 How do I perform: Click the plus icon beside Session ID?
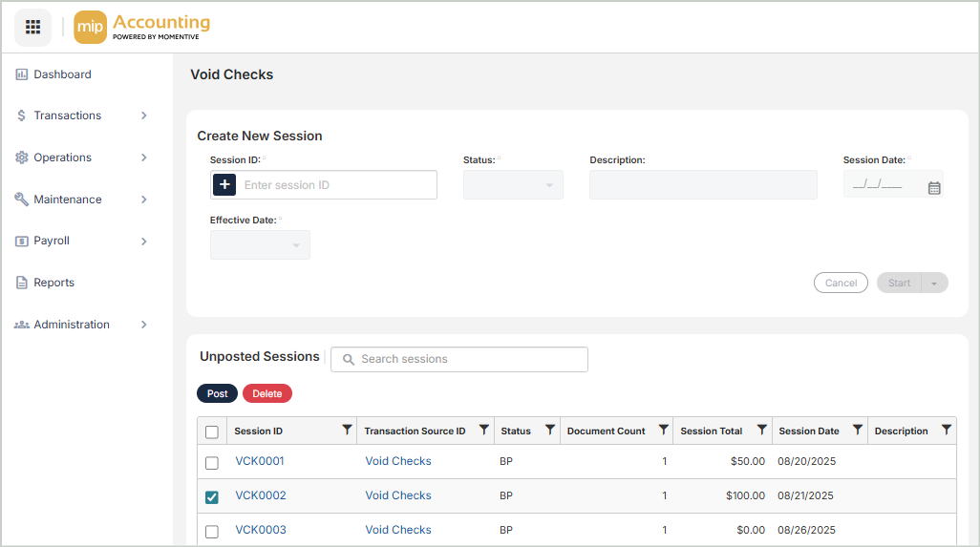click(224, 185)
